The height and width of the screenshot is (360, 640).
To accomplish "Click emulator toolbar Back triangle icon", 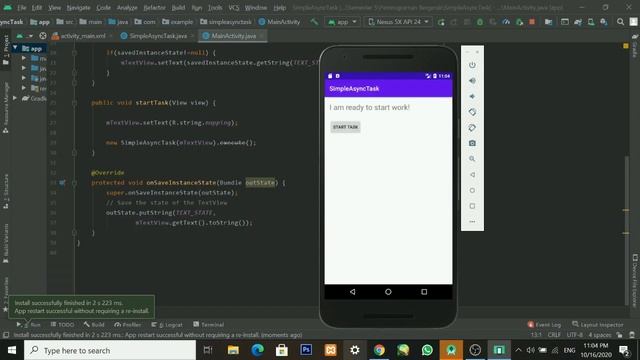I will [472, 175].
